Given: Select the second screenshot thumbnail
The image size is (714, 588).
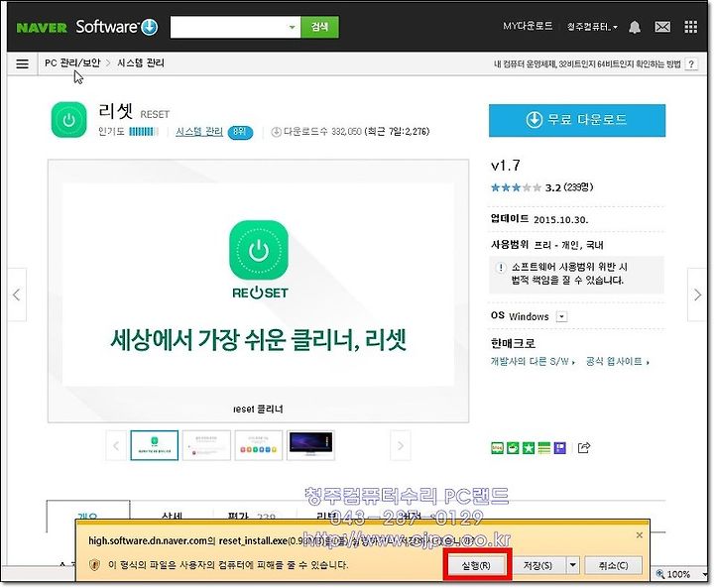Looking at the screenshot, I should point(206,445).
